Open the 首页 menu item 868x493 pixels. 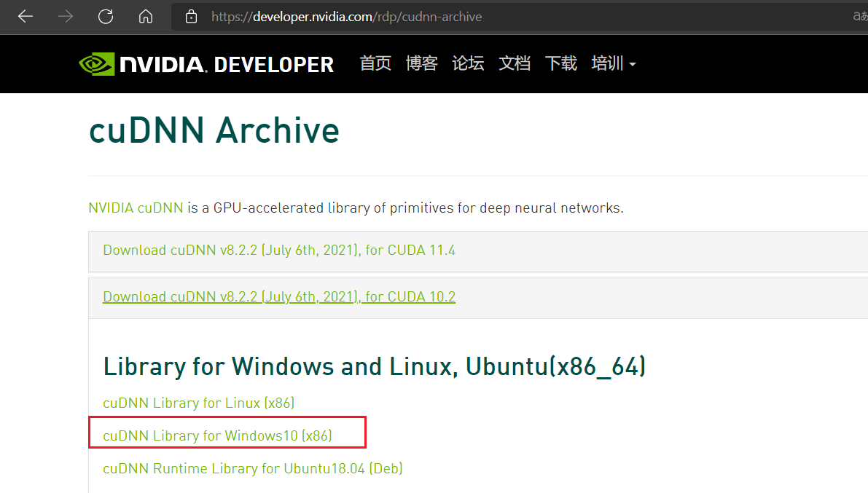point(375,63)
